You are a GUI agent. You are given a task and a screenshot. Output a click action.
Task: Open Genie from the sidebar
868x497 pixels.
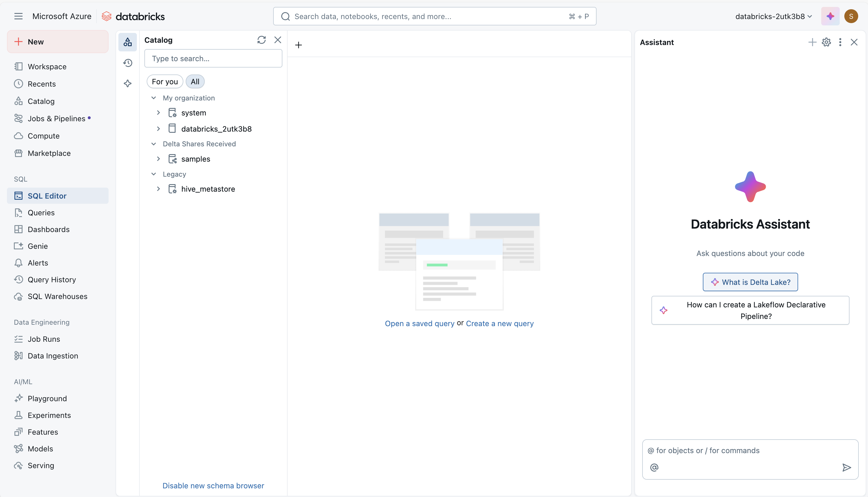[x=38, y=246]
